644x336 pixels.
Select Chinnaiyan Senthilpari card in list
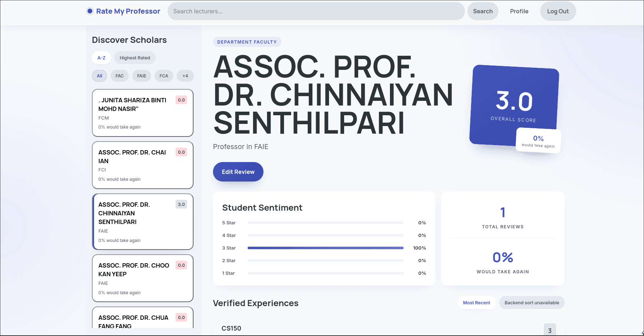point(143,221)
